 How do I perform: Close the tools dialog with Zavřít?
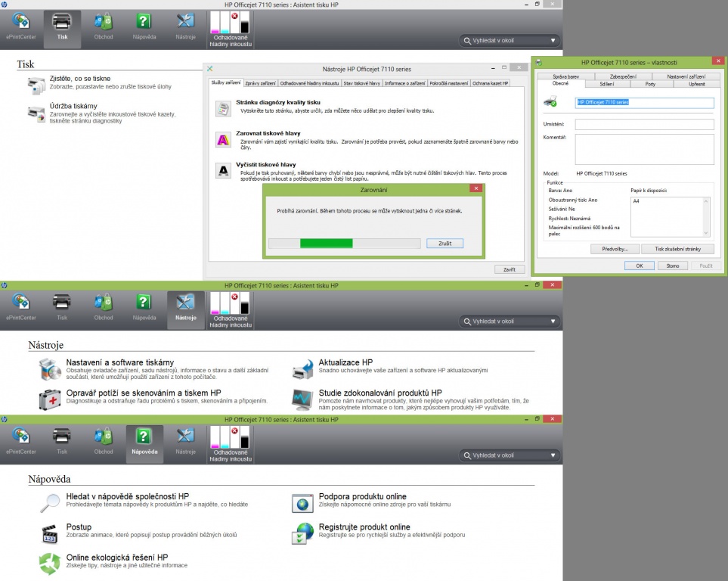point(510,269)
